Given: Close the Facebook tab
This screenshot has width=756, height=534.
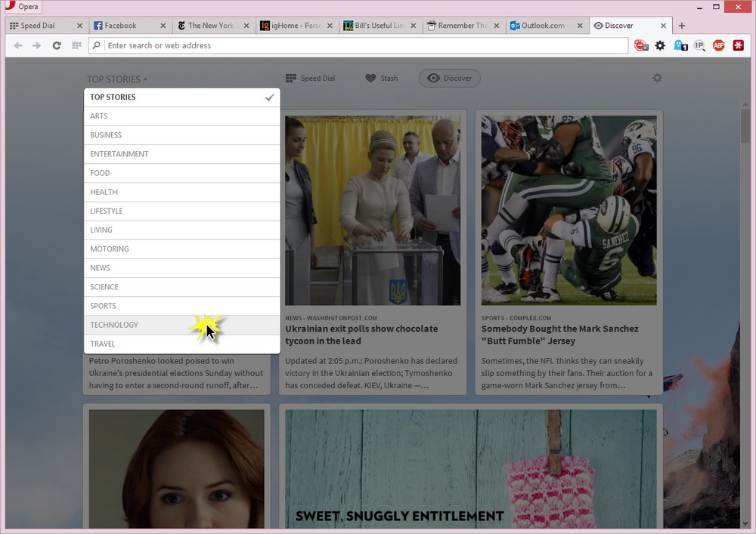Looking at the screenshot, I should 163,26.
